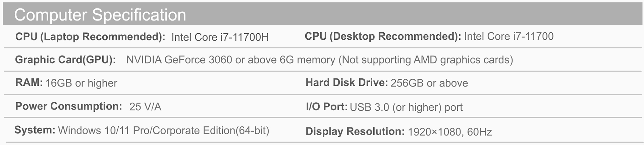
Task: Select the RAM label
Action: click(29, 82)
